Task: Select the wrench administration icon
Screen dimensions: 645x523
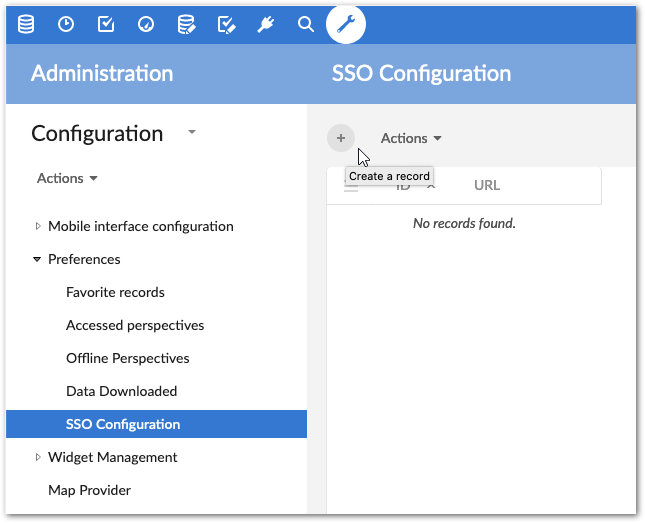Action: pos(346,24)
